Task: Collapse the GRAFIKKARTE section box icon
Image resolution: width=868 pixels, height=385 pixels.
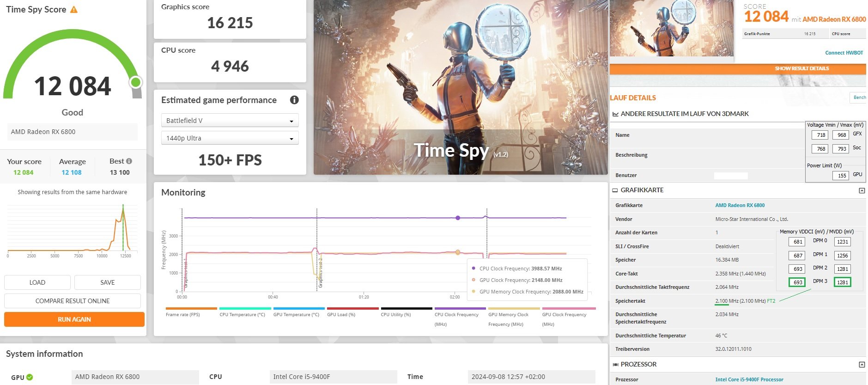Action: (862, 190)
